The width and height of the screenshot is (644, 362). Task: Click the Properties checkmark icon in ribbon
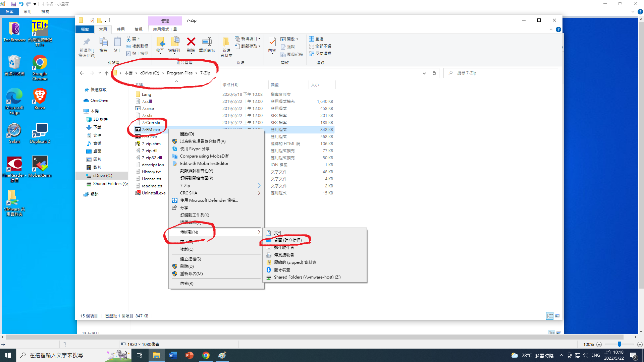tap(272, 42)
